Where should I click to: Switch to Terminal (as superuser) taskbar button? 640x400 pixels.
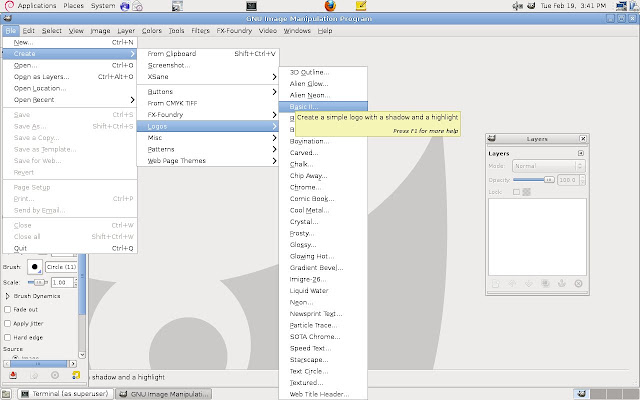[x=66, y=394]
